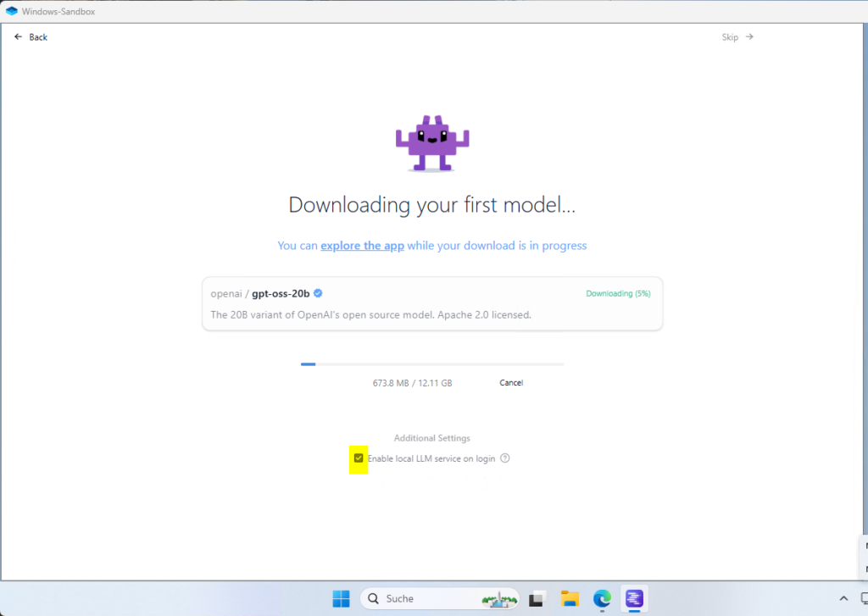868x616 pixels.
Task: Open the Windows Start menu
Action: click(x=341, y=598)
